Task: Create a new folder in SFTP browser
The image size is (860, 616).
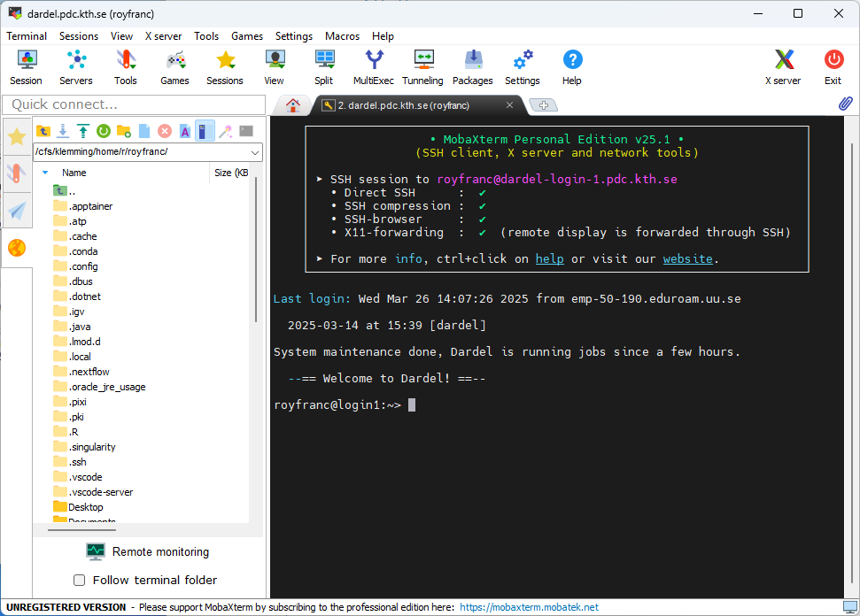Action: coord(124,131)
